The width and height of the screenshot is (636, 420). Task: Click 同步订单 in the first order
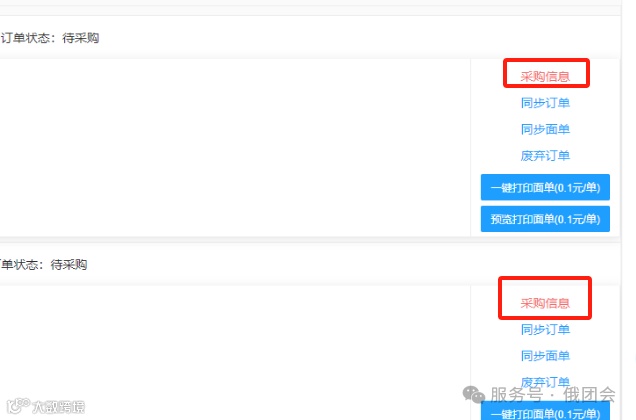point(545,103)
